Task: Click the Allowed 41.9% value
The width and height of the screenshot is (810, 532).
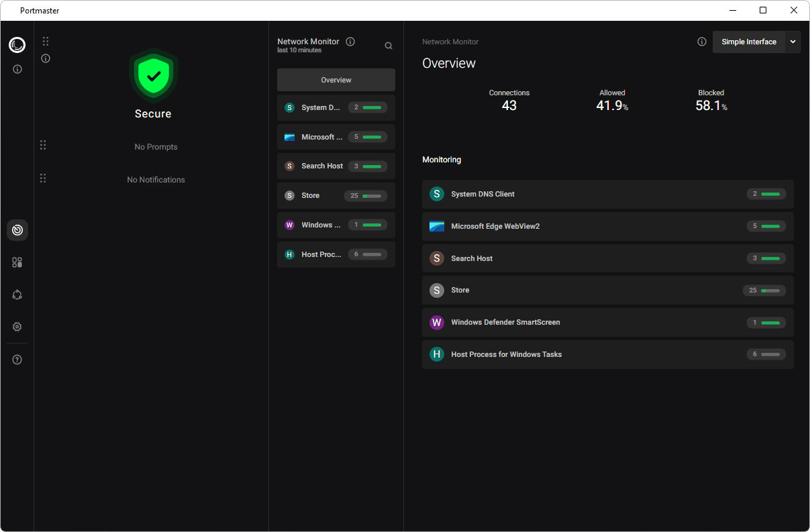Action: (x=612, y=105)
